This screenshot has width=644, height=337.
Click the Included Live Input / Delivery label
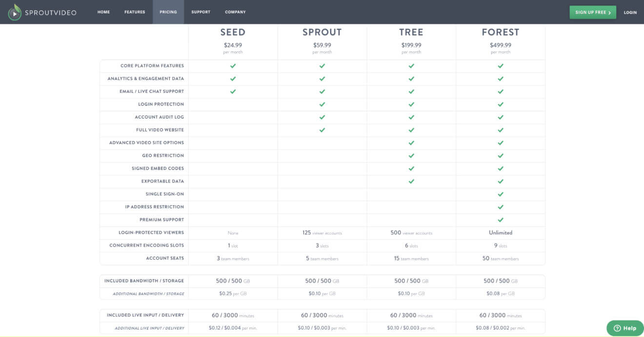[145, 315]
